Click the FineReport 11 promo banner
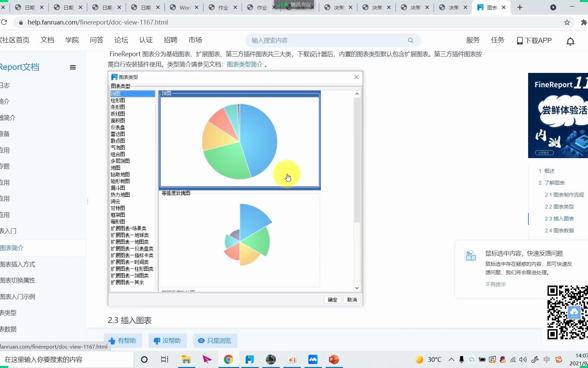Viewport: 588px width, 368px height. tap(558, 116)
